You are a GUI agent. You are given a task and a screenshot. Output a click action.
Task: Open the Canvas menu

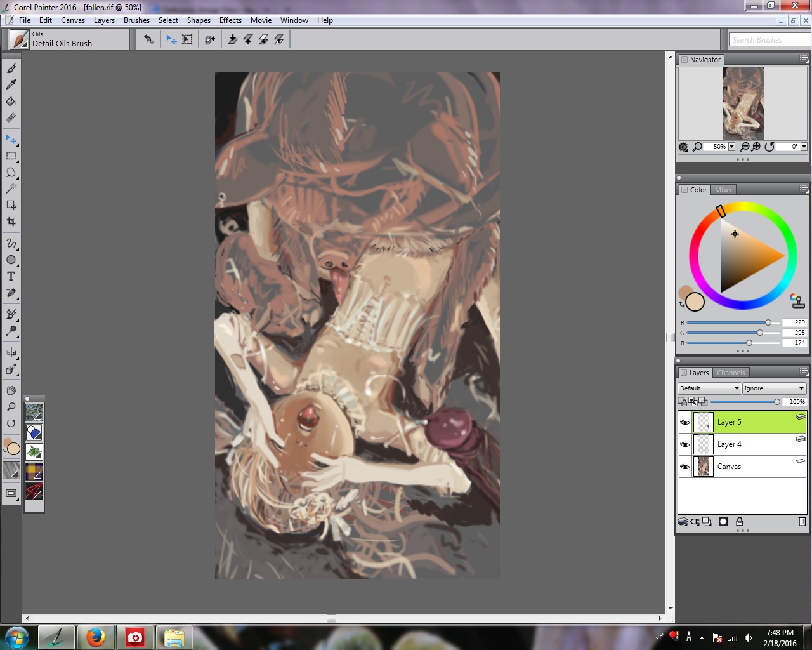click(x=73, y=20)
